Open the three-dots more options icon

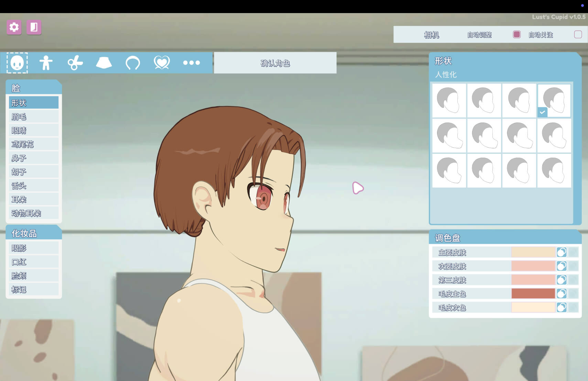tap(191, 63)
